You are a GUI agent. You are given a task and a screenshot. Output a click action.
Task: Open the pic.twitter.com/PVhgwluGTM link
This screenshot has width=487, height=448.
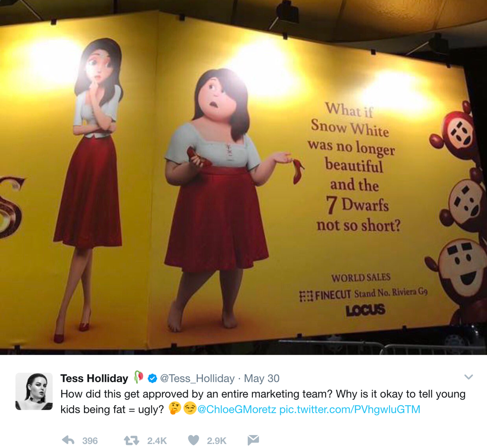click(x=350, y=409)
